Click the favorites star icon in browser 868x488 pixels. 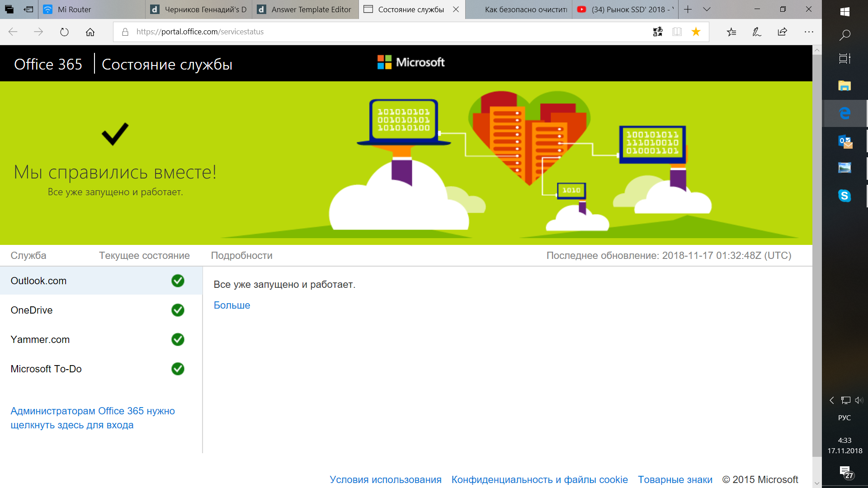tap(696, 32)
